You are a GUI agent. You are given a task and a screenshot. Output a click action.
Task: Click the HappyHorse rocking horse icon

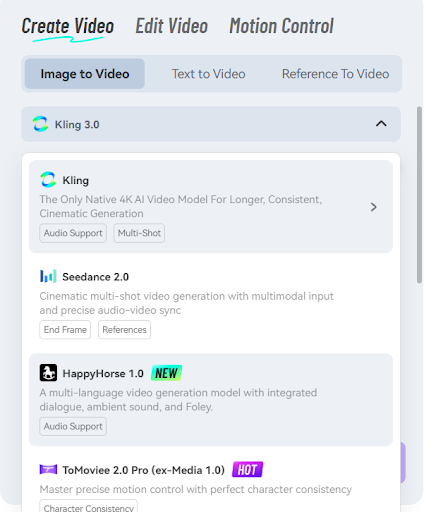tap(48, 373)
